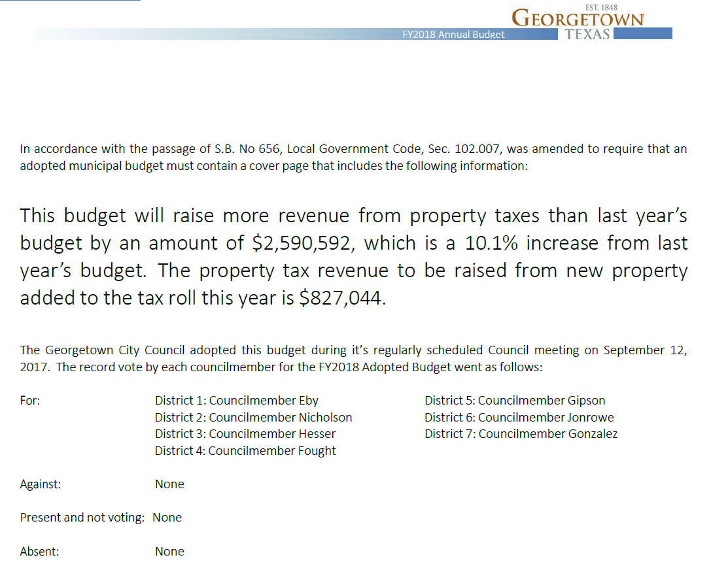Click the blue bar at the top left
Image resolution: width=728 pixels, height=566 pixels.
click(69, 2)
